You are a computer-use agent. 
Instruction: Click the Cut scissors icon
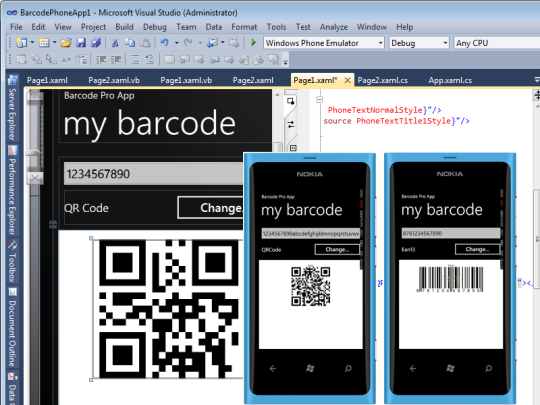[x=115, y=43]
